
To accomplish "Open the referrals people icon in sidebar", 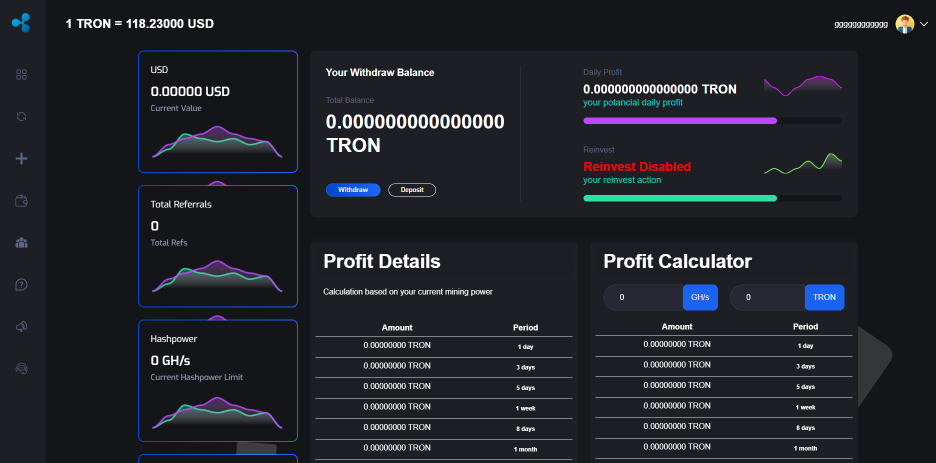I will click(21, 242).
